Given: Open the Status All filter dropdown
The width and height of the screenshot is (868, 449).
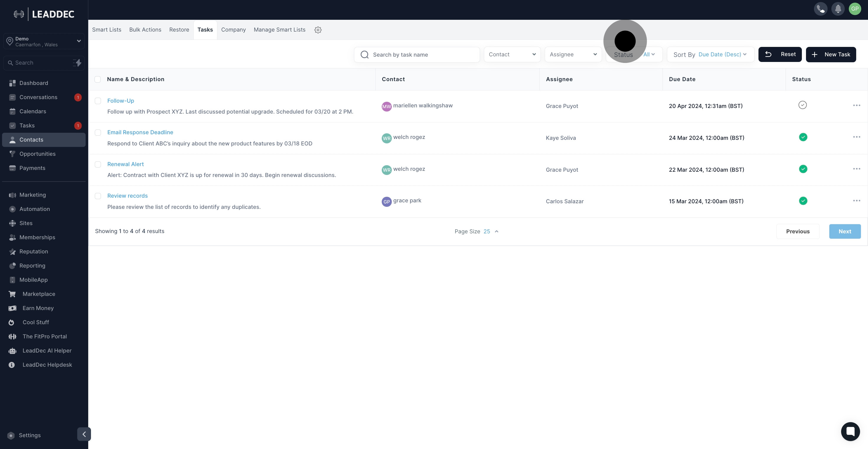Looking at the screenshot, I should tap(634, 55).
